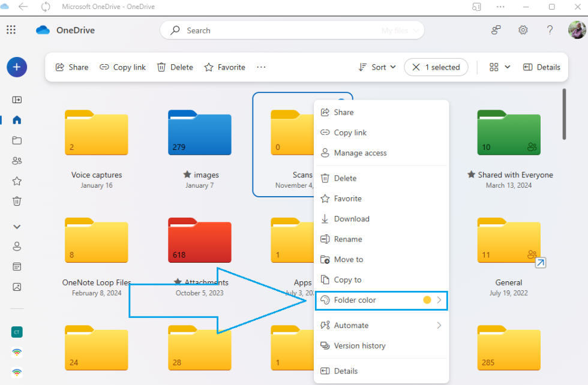The width and height of the screenshot is (588, 385).
Task: Open My files via the folder sidebar icon
Action: [17, 140]
